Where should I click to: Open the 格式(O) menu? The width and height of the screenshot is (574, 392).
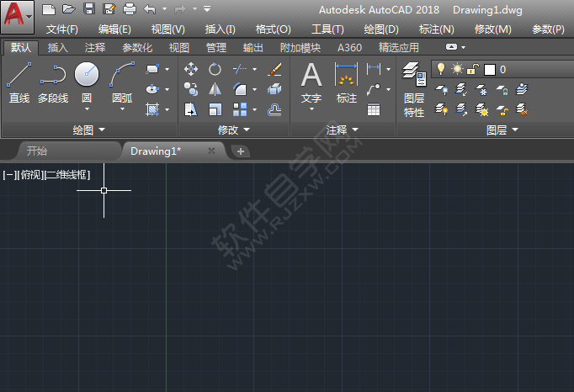click(x=273, y=29)
